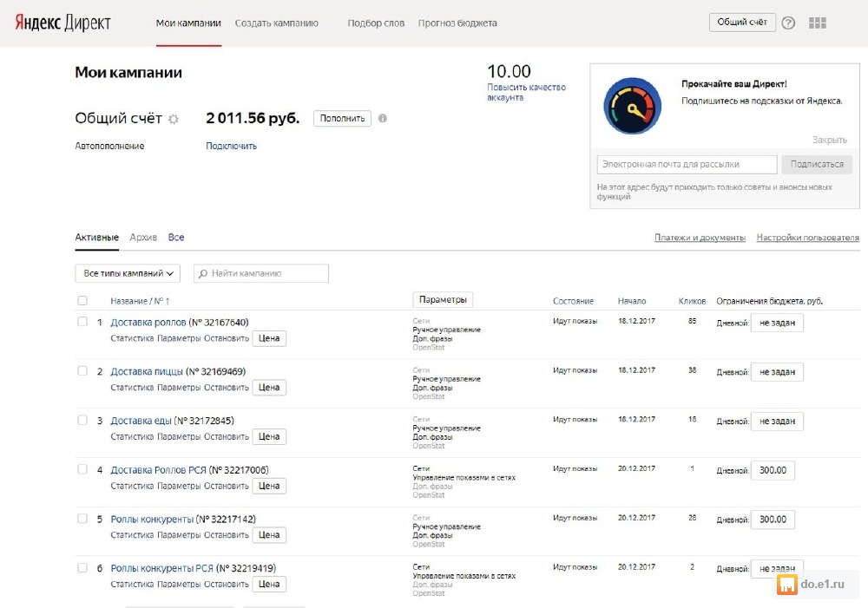Open Статистика for Роллы конкуренты (№ 32217142)
The width and height of the screenshot is (868, 608).
tap(132, 535)
